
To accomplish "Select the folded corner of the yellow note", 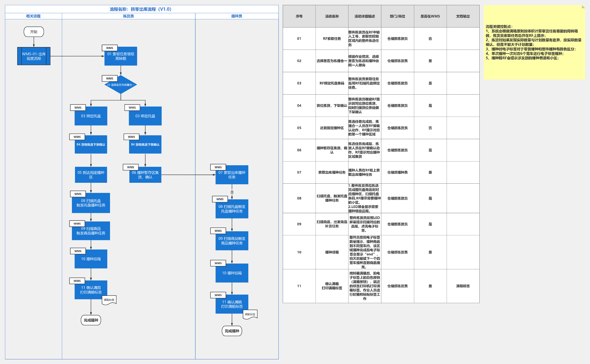I will (583, 7).
